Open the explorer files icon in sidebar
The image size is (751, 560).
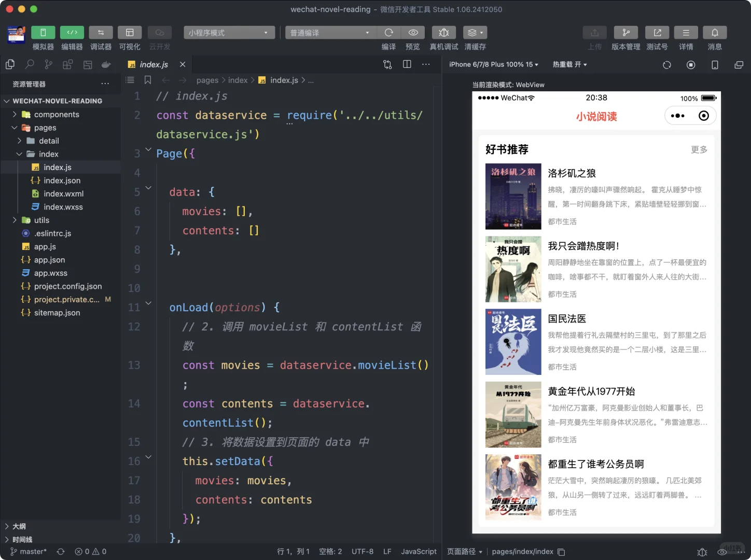pos(10,64)
